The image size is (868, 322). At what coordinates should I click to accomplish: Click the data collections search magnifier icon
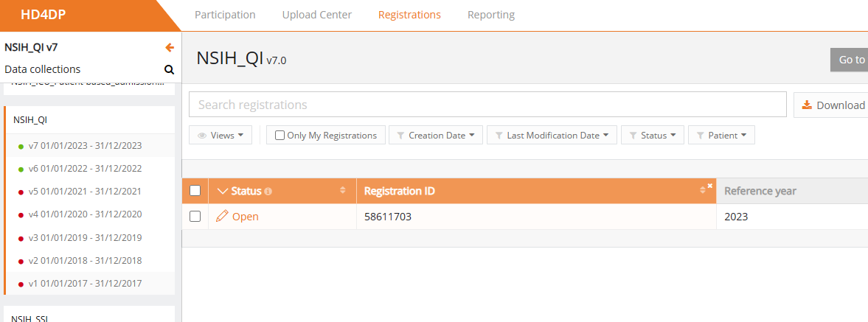pos(169,70)
